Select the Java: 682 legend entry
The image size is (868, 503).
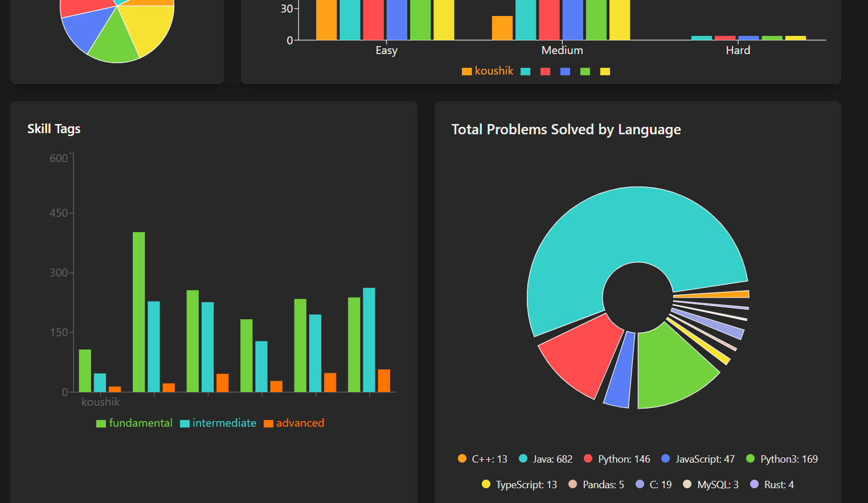[546, 459]
